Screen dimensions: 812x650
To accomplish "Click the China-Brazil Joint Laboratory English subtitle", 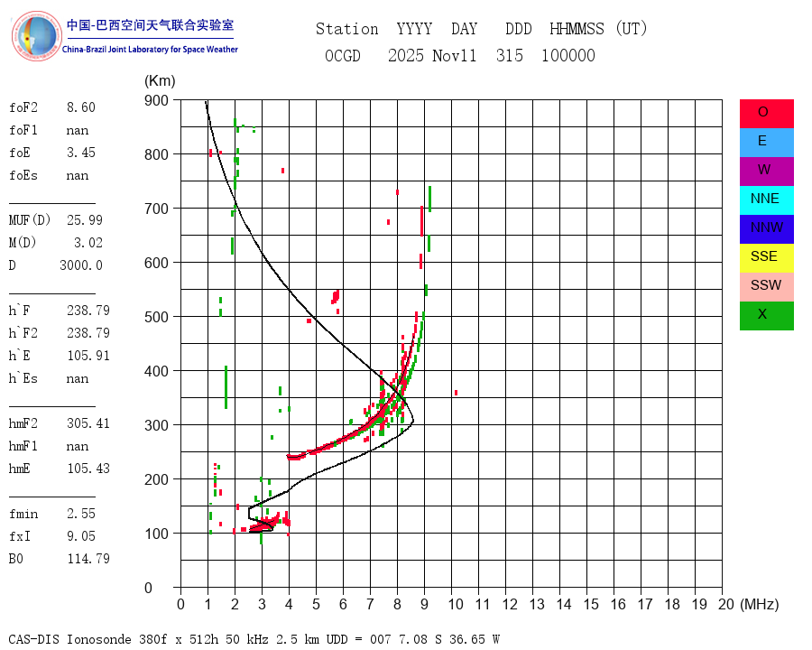I will 150,50.
